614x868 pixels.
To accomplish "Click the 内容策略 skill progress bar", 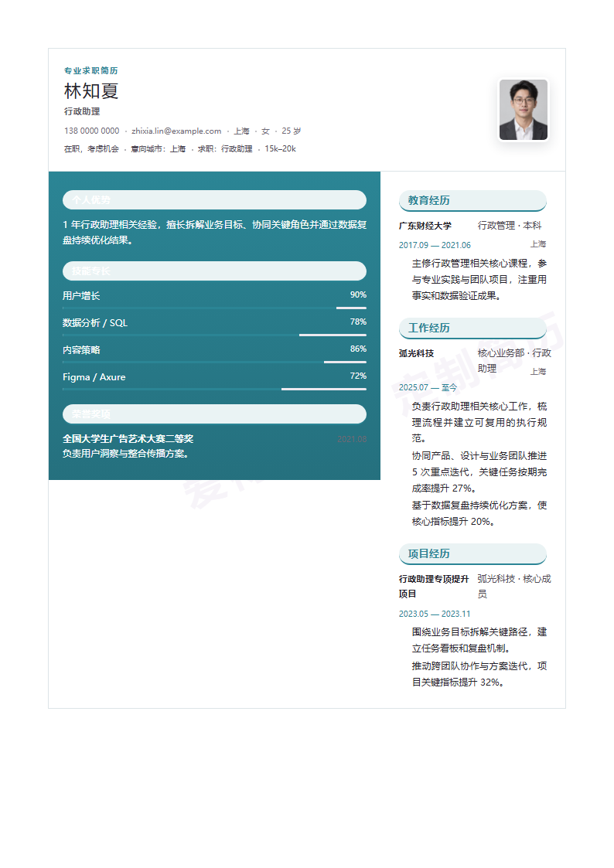I will (214, 362).
